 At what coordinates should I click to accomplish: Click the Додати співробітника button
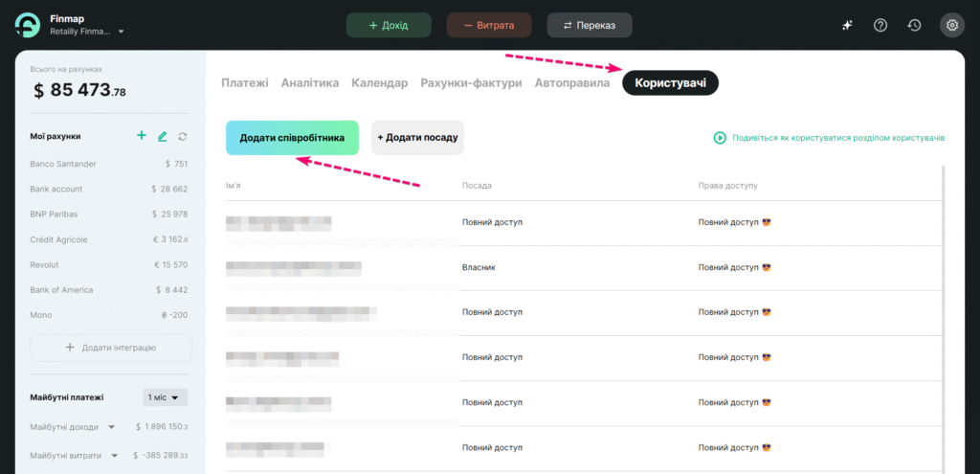[x=292, y=138]
